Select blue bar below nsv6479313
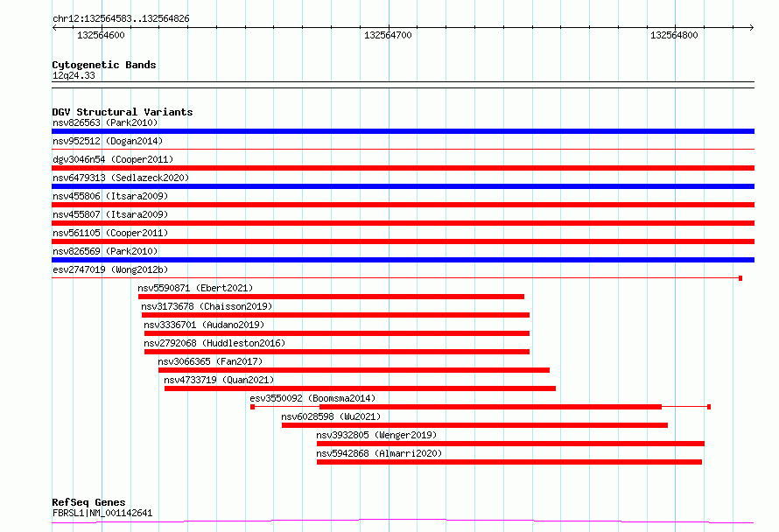 (x=403, y=186)
